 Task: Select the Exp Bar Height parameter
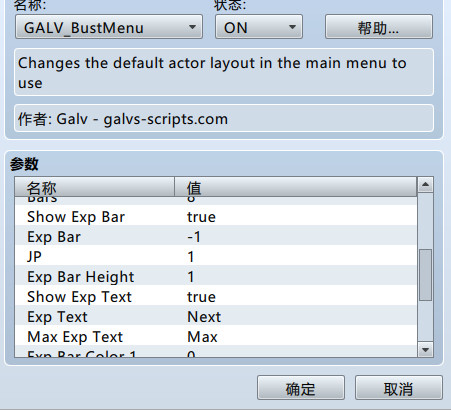point(81,277)
